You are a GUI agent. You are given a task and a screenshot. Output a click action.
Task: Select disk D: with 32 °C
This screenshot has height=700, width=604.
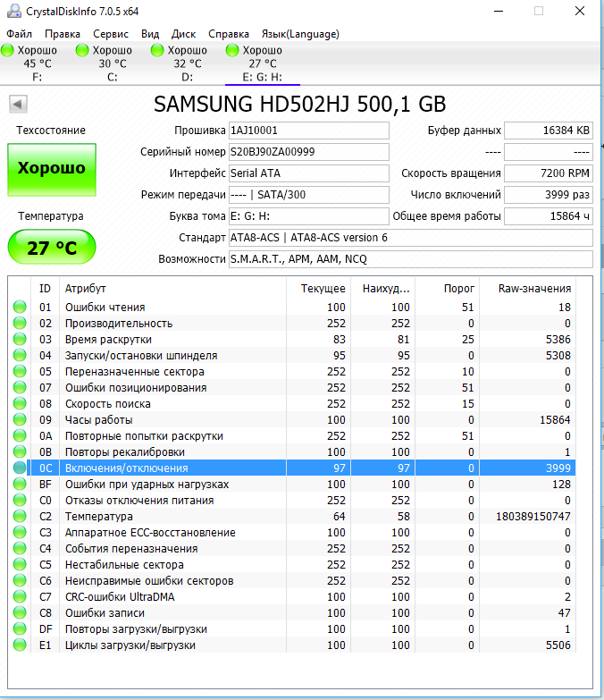pyautogui.click(x=188, y=63)
